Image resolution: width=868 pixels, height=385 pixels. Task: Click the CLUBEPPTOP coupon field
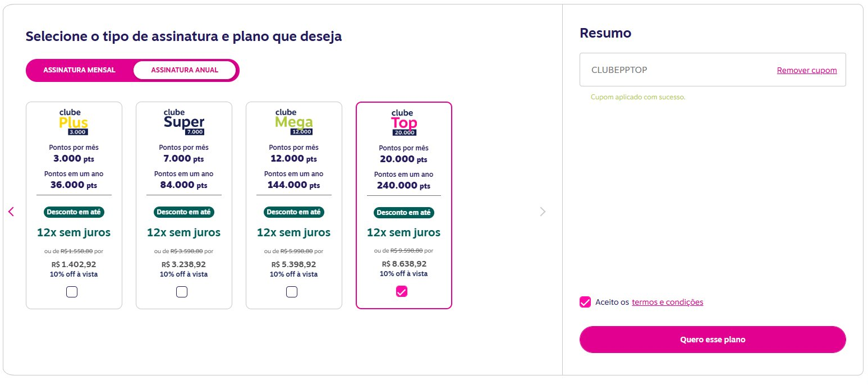tap(713, 70)
